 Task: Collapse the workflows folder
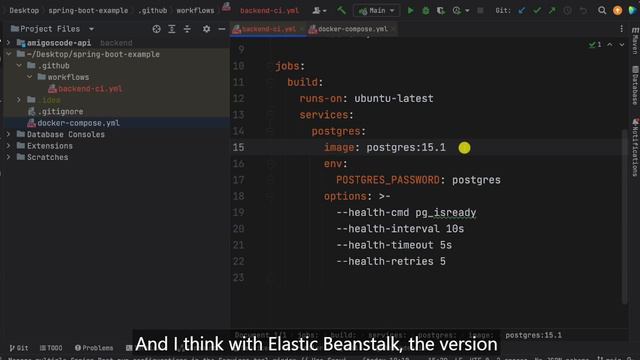(x=29, y=77)
